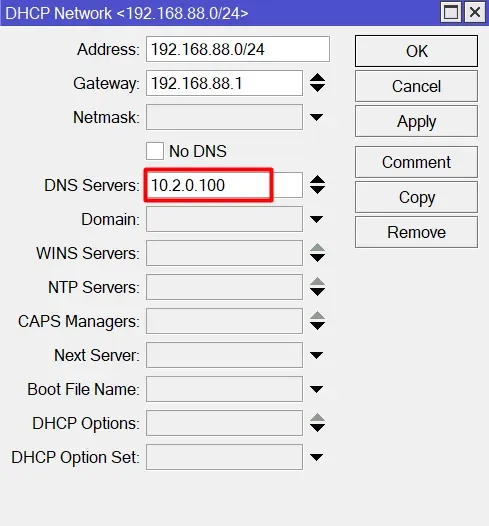Remove Gateway entry with up arrow
Viewport: 489px width, 526px height.
(x=317, y=78)
